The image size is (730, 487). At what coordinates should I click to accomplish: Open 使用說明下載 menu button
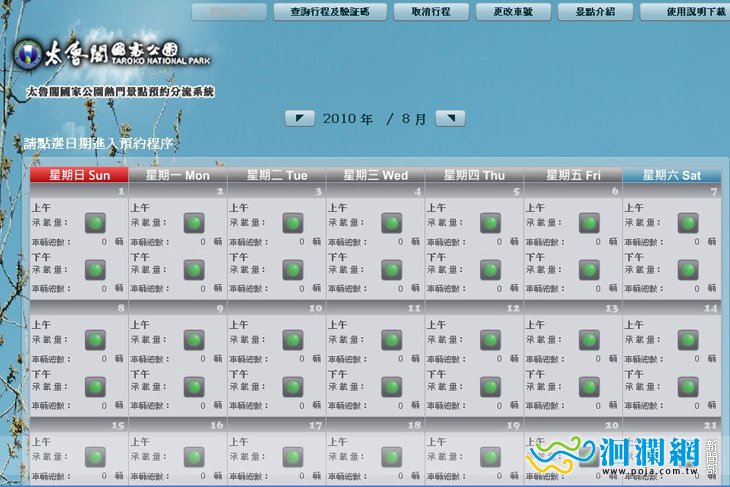685,12
